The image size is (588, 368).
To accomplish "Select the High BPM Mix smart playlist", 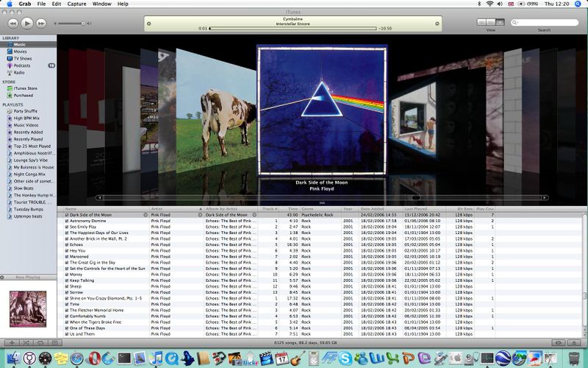I will (x=28, y=118).
